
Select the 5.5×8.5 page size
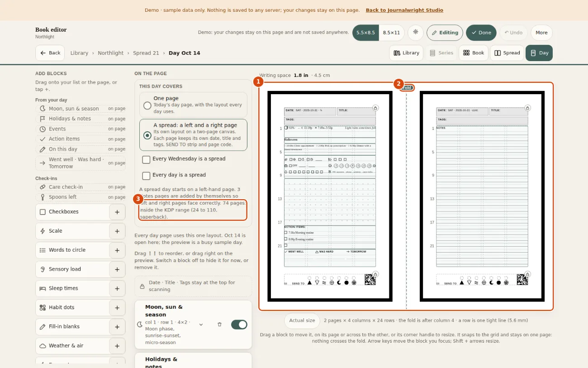click(x=365, y=33)
